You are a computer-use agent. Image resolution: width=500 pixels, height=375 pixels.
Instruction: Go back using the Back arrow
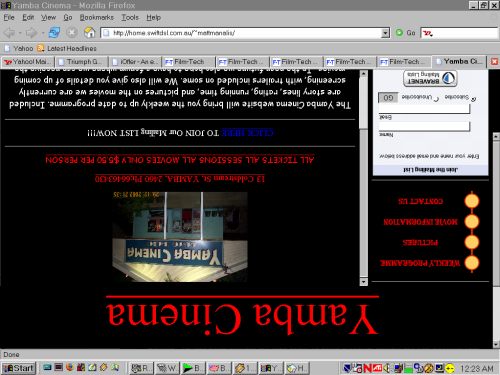9,33
